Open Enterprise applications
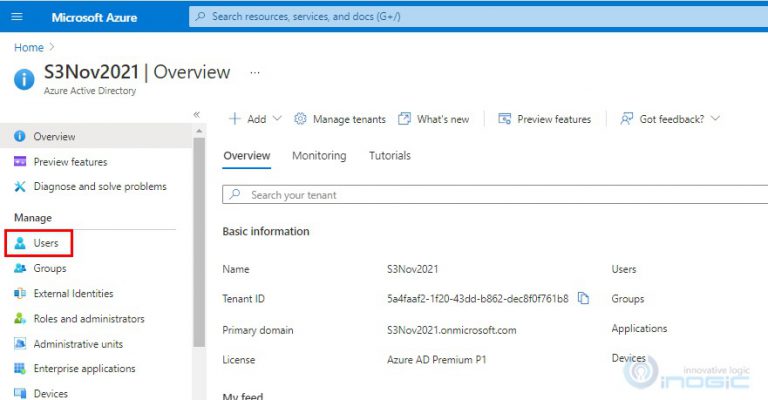The width and height of the screenshot is (768, 400). tap(84, 369)
